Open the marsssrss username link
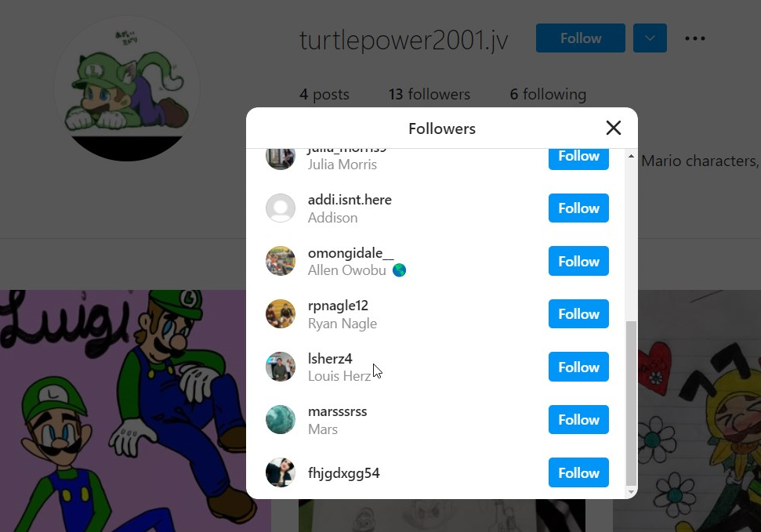This screenshot has height=532, width=761. [337, 411]
